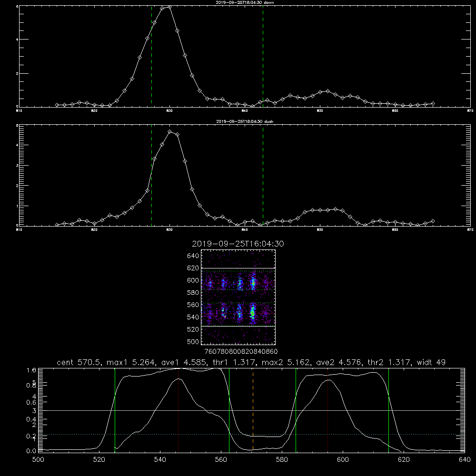Click the y-axis label 560 beside spectral image
This screenshot has height=476, width=476.
(x=193, y=305)
